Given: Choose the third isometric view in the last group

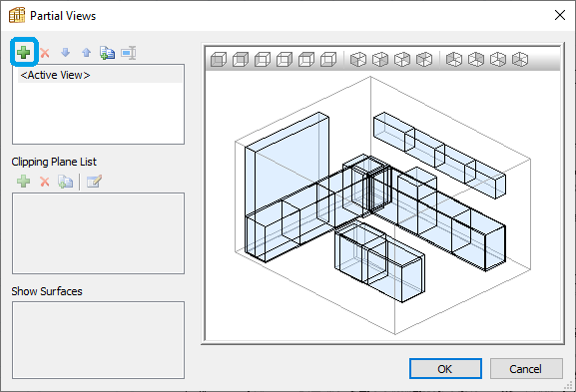Looking at the screenshot, I should (x=498, y=59).
